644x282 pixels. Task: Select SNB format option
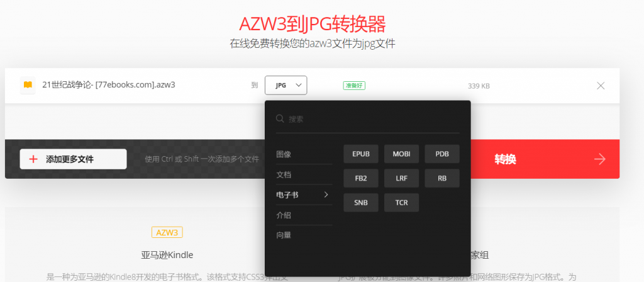361,203
